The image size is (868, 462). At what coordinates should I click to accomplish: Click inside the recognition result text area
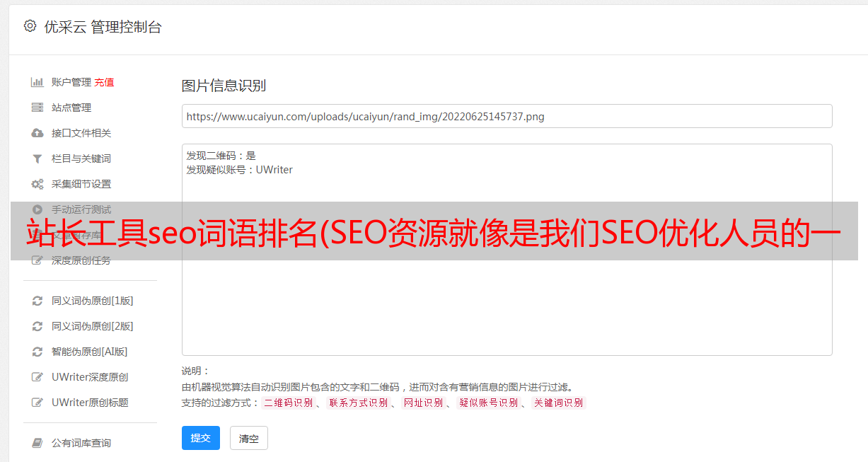click(507, 250)
